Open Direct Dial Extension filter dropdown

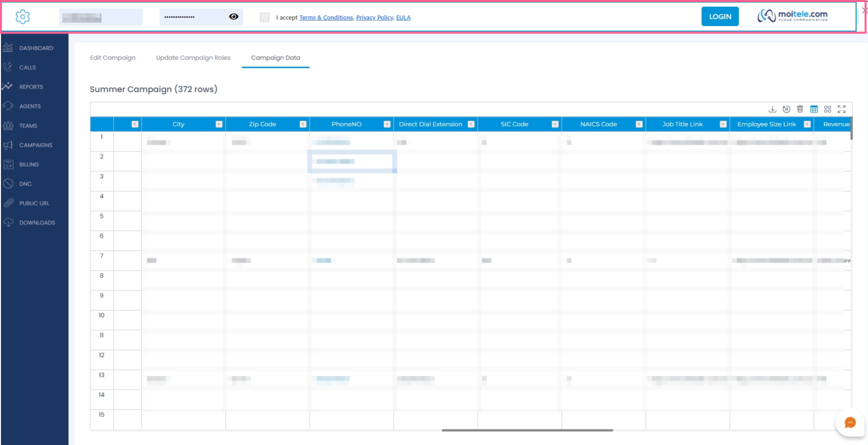pyautogui.click(x=471, y=124)
